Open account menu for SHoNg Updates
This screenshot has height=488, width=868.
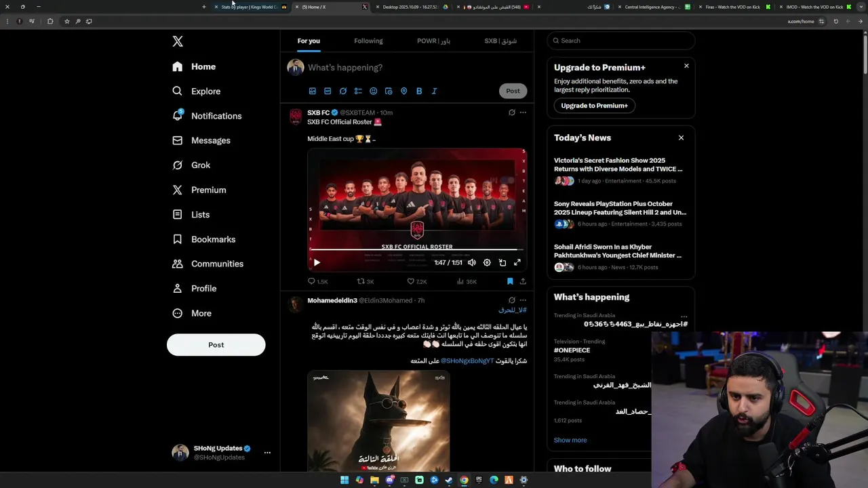pos(267,452)
